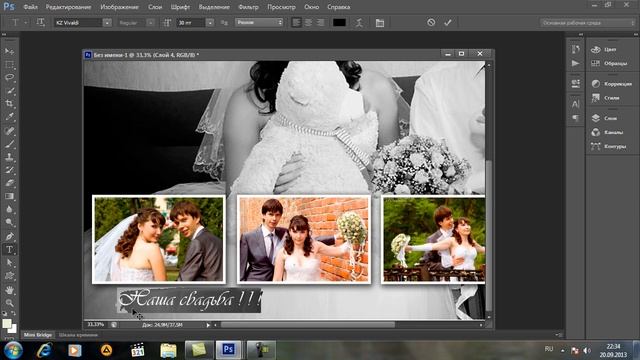Select the Crop tool
Screen dimensions: 640x360
click(9, 104)
